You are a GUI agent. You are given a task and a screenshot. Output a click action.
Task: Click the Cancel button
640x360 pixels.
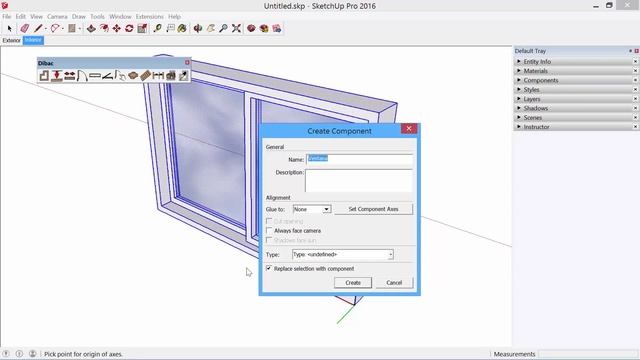click(x=394, y=282)
